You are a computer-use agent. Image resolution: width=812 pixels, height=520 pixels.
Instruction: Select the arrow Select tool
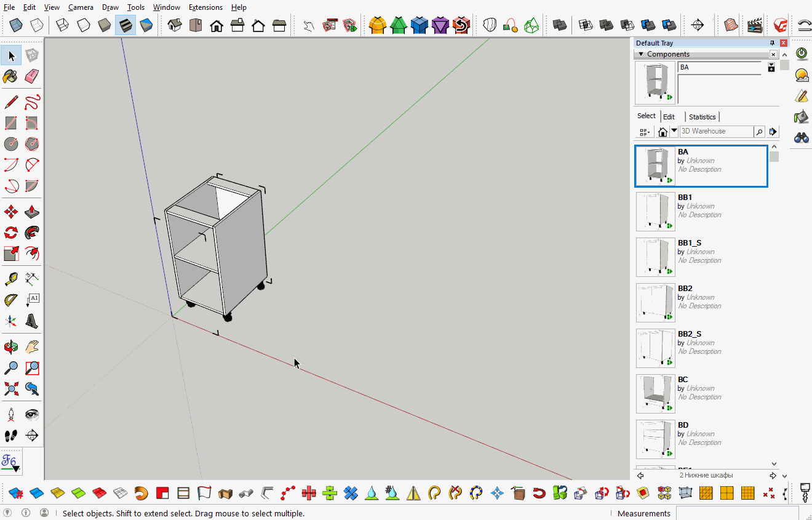10,55
